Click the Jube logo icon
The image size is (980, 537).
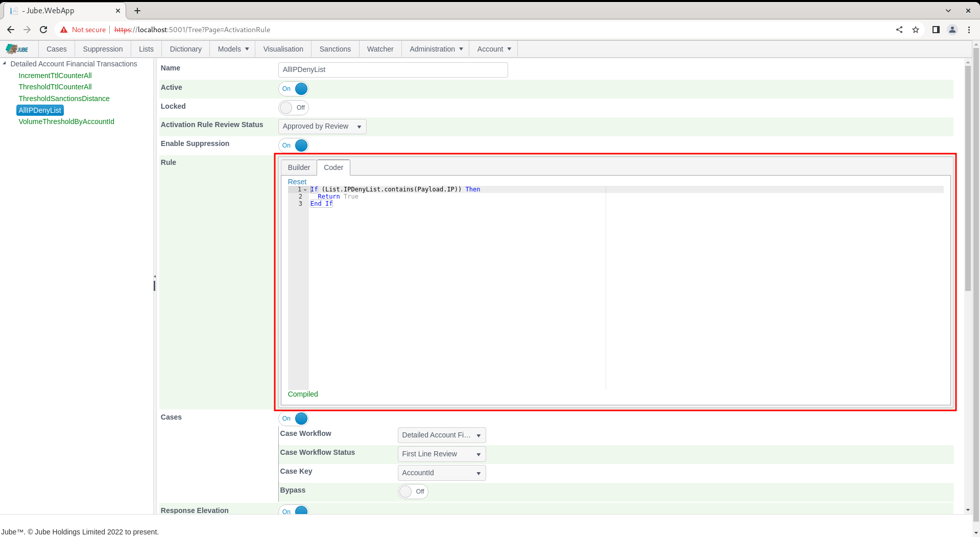[17, 49]
